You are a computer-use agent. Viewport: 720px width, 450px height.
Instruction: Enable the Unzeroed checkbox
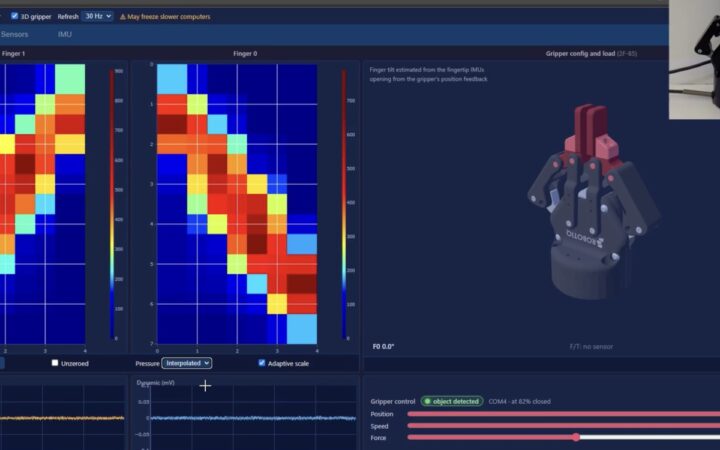coord(55,363)
